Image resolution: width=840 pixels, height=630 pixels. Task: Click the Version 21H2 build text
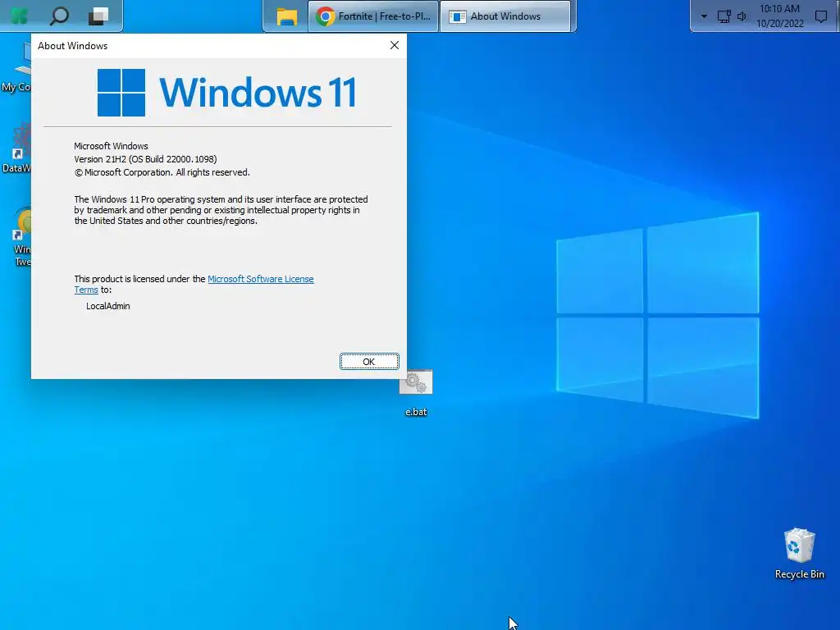tap(145, 159)
